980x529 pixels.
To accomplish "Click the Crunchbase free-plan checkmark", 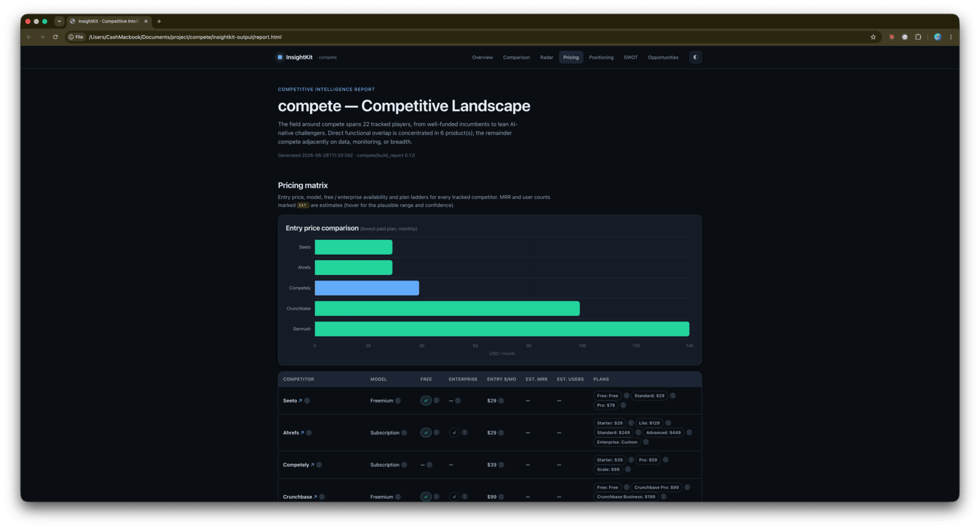I will [426, 497].
